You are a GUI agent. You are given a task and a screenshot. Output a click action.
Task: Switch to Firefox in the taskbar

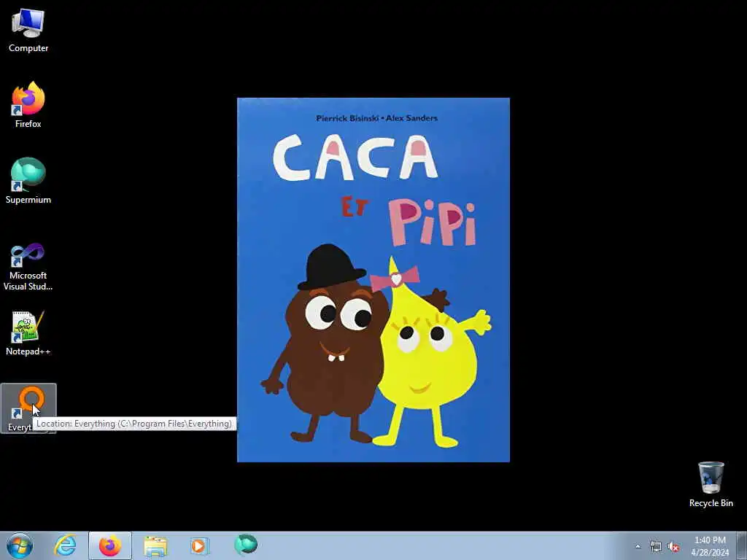[110, 545]
